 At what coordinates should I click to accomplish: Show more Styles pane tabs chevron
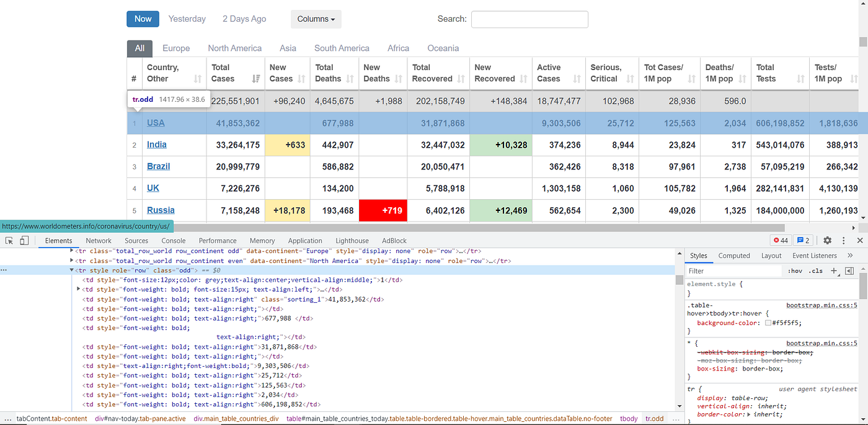(x=850, y=256)
